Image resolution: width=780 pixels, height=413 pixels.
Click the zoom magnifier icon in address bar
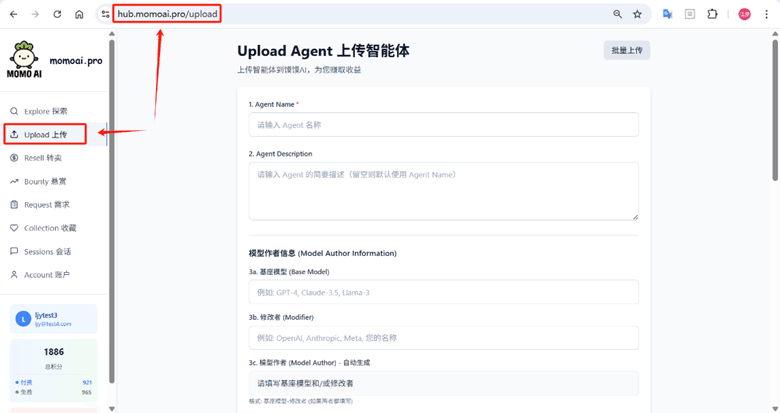[x=617, y=15]
